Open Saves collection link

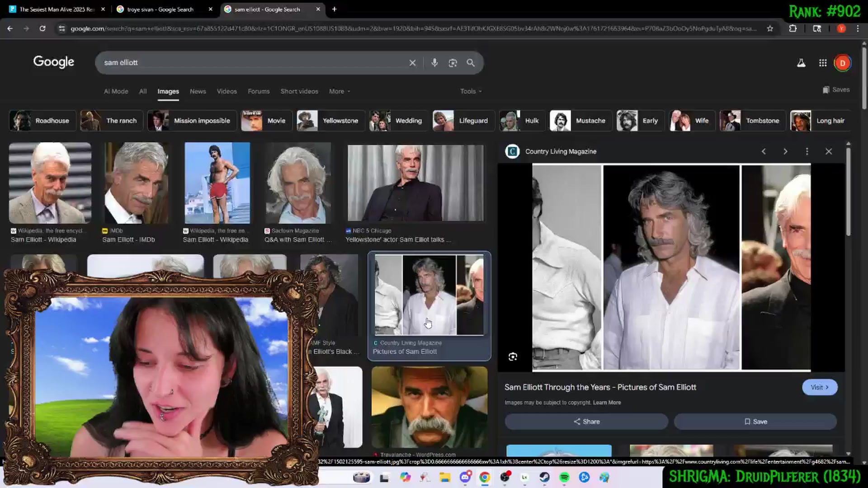[836, 90]
